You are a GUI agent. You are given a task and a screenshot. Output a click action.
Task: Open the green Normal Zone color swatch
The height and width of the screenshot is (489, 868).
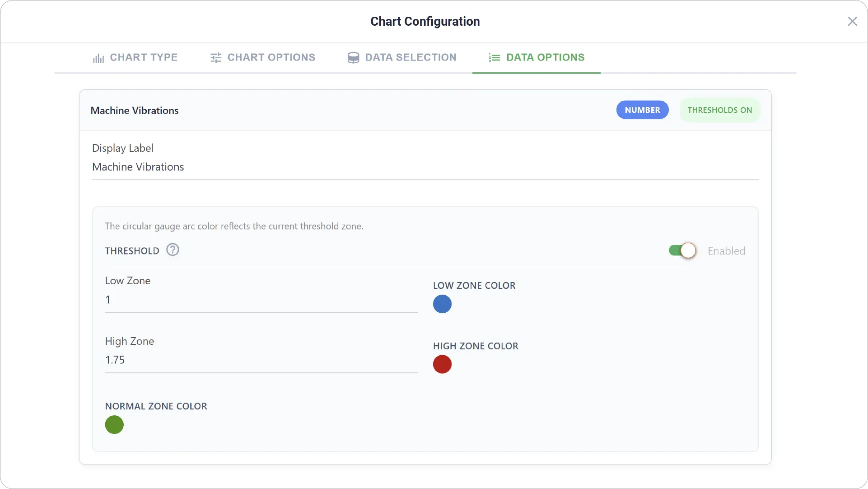(x=114, y=425)
